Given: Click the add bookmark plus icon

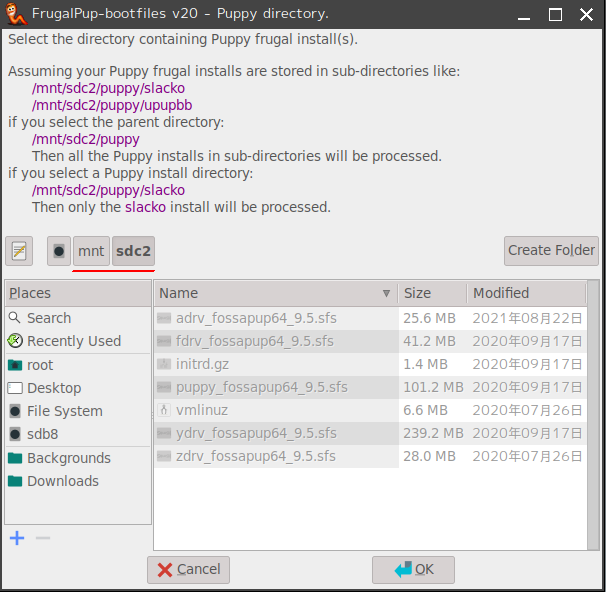Looking at the screenshot, I should point(17,539).
